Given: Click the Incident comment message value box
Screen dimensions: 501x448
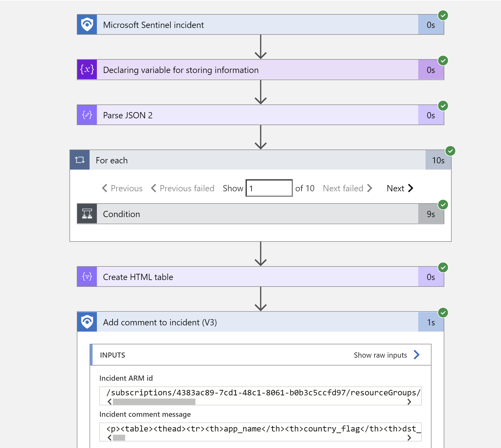Looking at the screenshot, I should click(261, 432).
